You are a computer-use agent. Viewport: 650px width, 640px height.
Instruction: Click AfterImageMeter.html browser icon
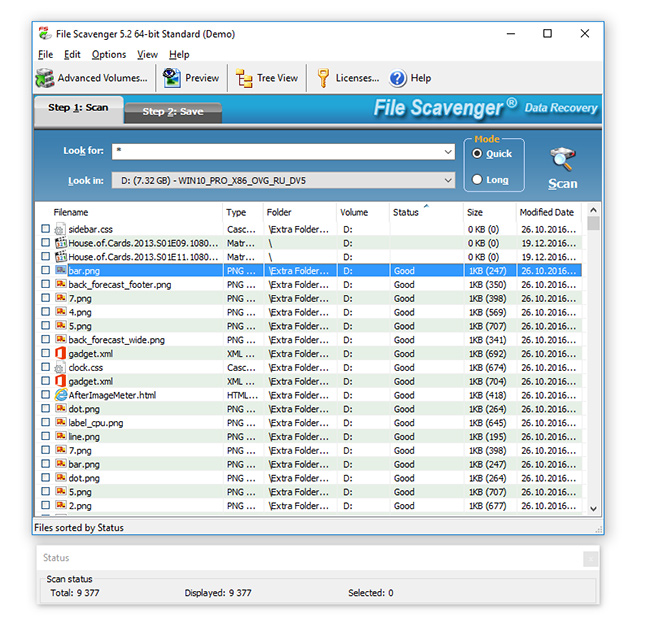click(61, 395)
